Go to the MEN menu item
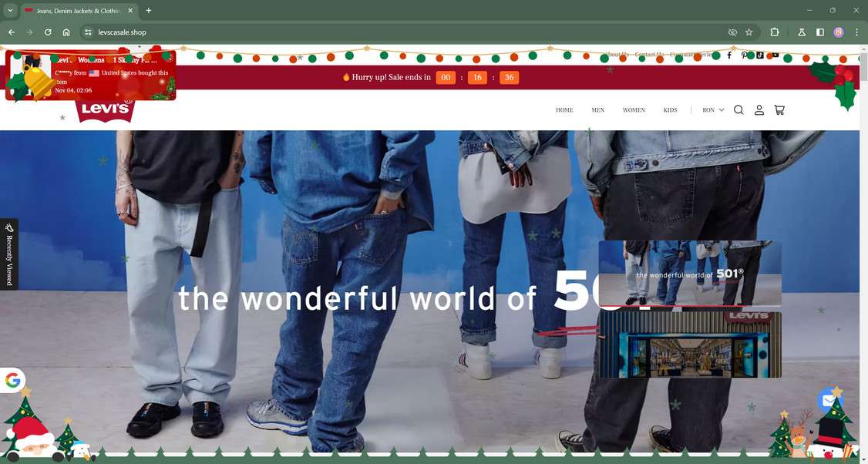 click(x=598, y=109)
